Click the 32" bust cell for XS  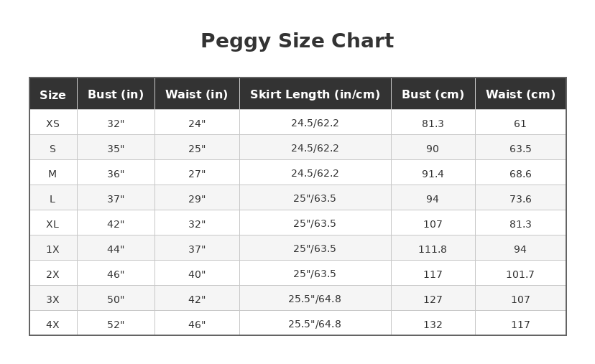tap(116, 123)
